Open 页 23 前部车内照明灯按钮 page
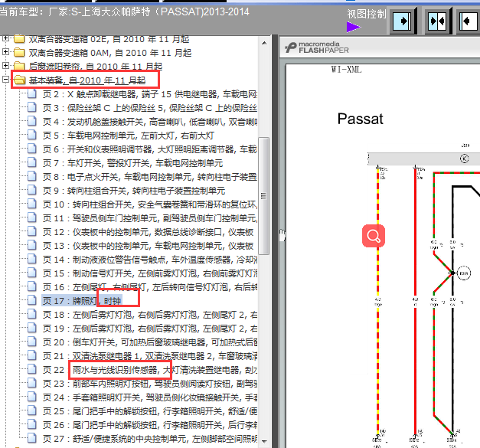The image size is (480, 448). click(150, 384)
